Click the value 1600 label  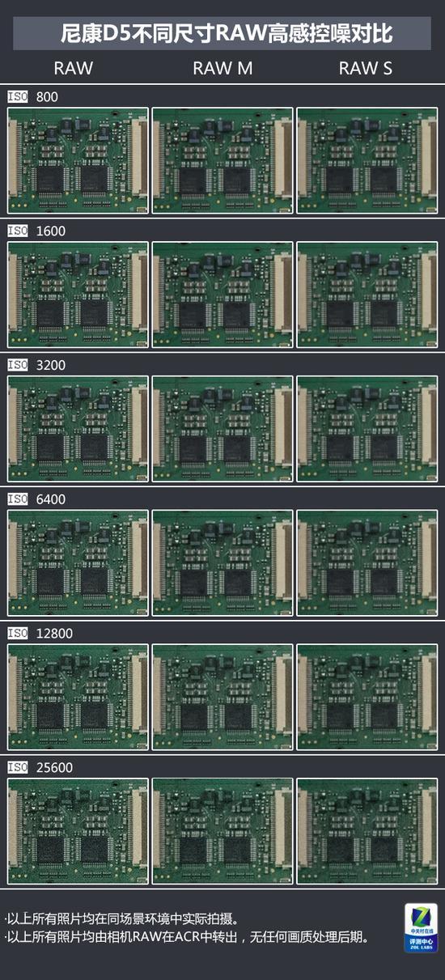point(51,231)
